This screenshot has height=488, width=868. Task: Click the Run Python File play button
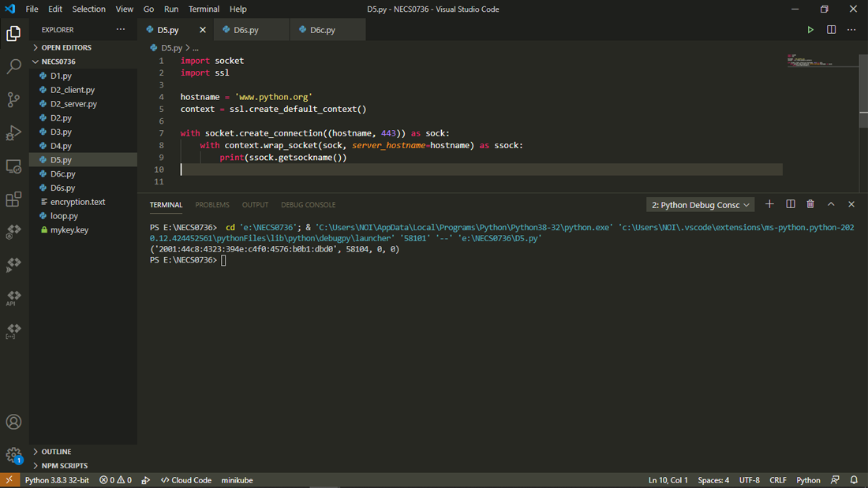(810, 30)
